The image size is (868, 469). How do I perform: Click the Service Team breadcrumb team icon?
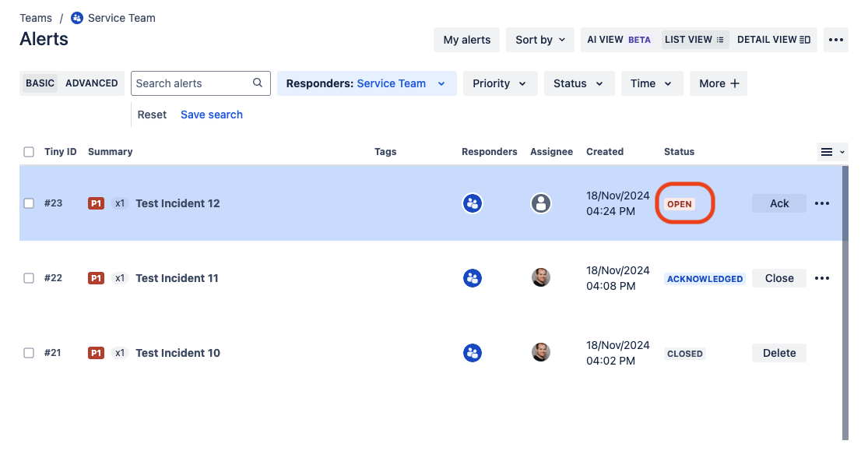(77, 18)
